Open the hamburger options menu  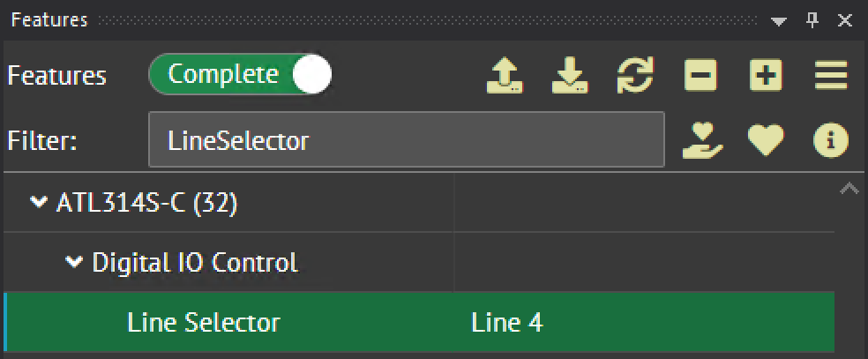point(831,76)
